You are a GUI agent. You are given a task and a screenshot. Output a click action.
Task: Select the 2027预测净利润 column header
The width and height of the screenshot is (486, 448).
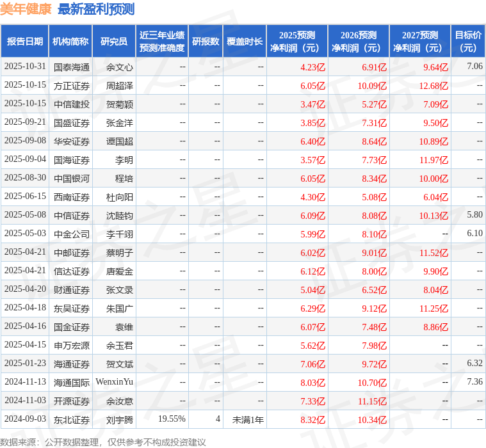point(420,42)
